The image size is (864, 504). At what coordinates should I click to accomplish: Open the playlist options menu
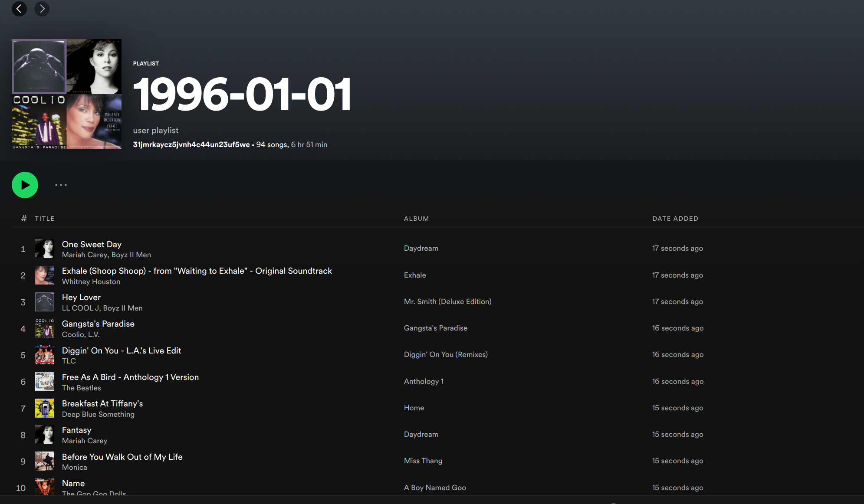61,185
